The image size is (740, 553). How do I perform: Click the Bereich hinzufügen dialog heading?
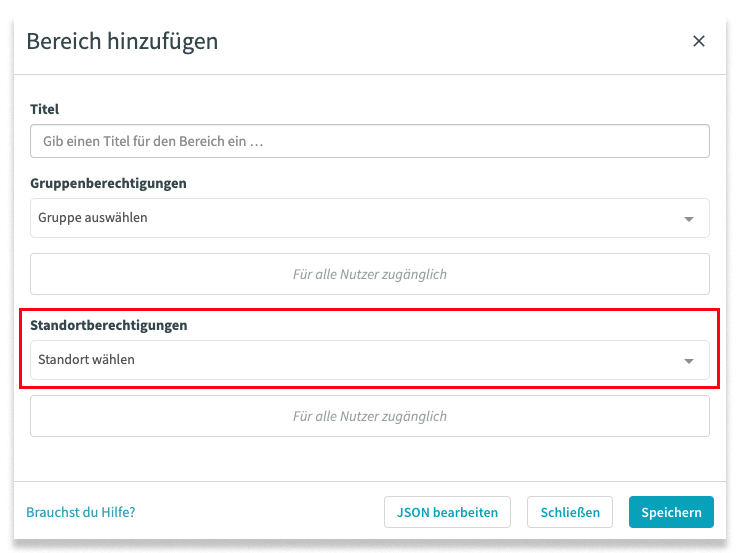(122, 41)
